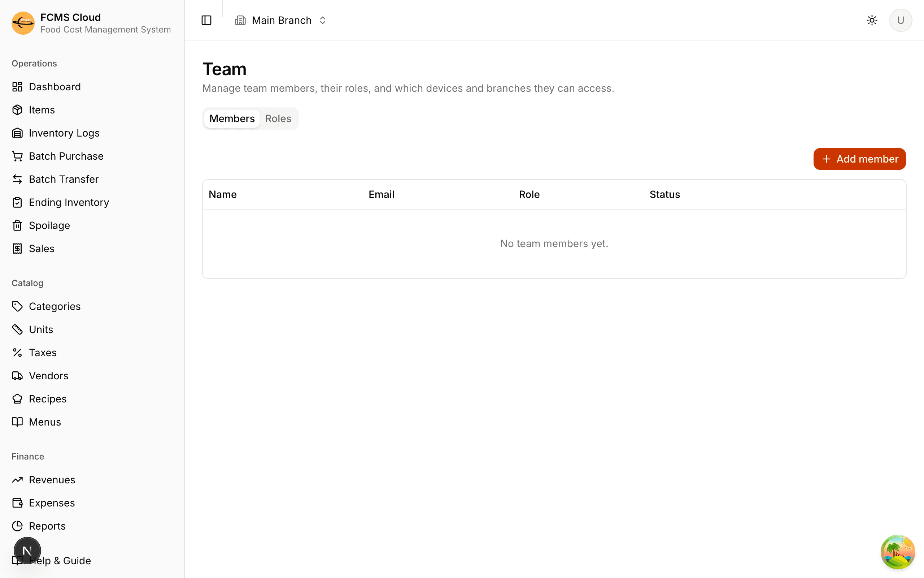Open the Dashboard page

pos(92,87)
